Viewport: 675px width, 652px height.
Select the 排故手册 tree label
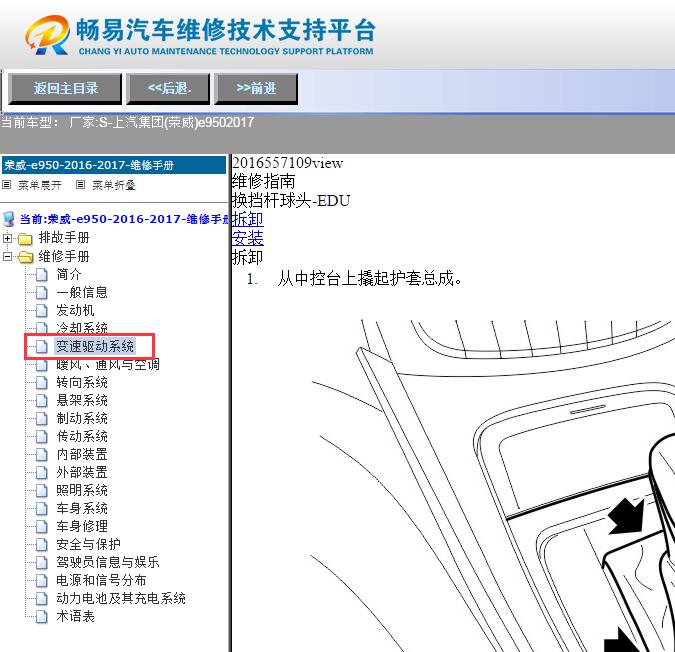64,238
